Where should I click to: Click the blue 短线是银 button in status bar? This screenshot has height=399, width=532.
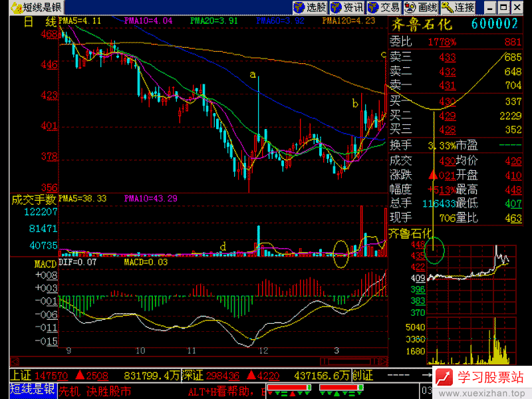click(x=33, y=389)
